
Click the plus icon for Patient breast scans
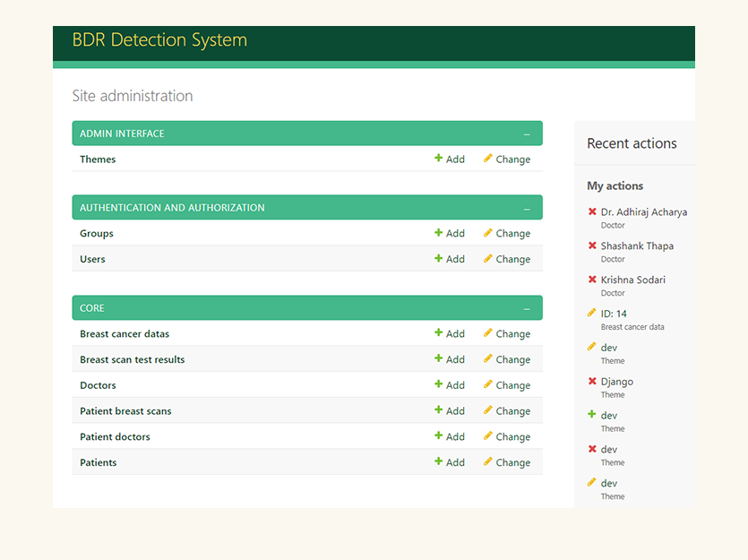438,409
